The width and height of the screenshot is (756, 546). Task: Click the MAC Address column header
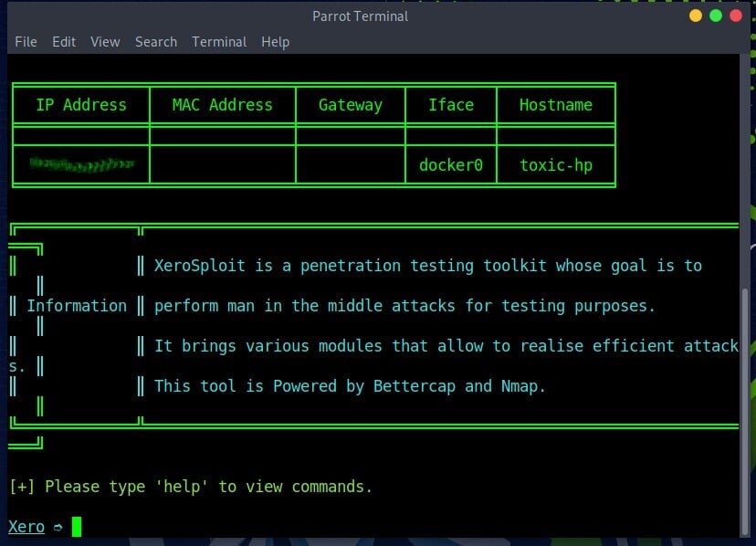(222, 105)
